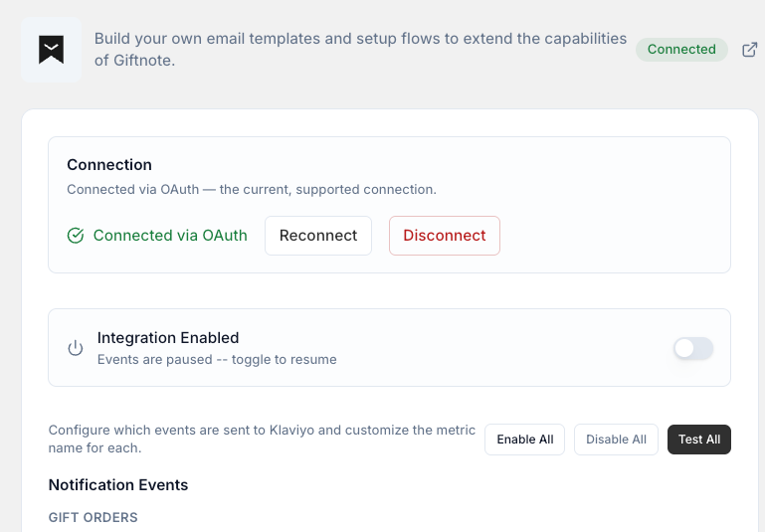The image size is (765, 532).
Task: Click the Klaviyo flag logo icon
Action: [x=51, y=50]
